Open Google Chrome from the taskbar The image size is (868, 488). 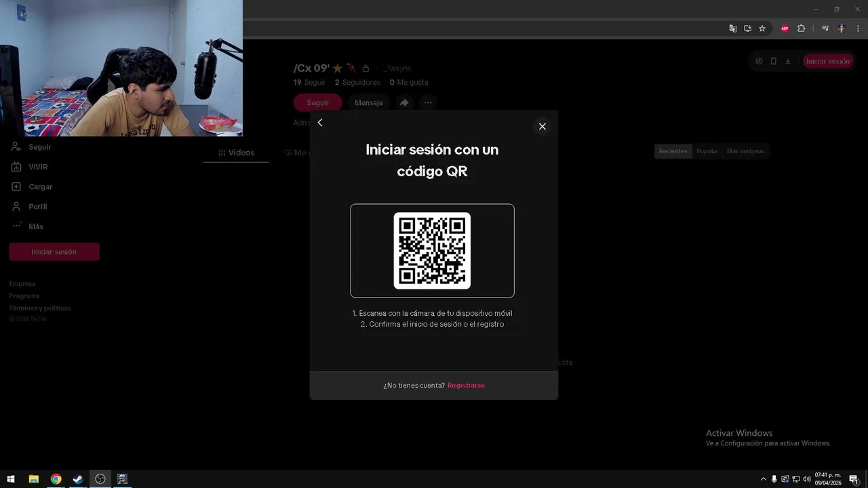point(56,479)
